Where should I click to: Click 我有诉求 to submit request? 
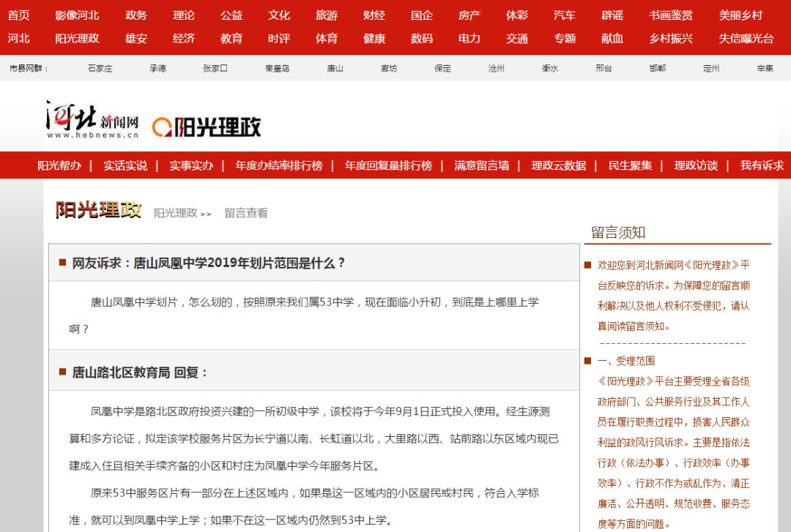(762, 165)
